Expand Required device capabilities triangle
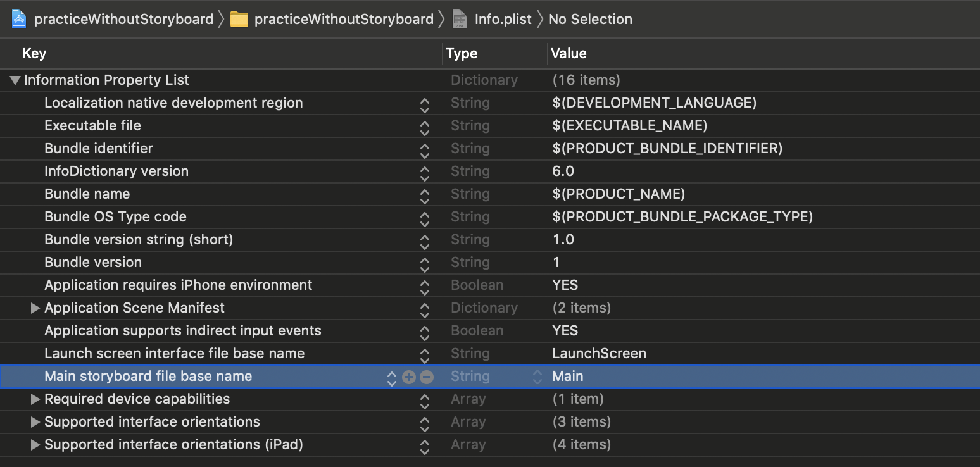Image resolution: width=980 pixels, height=467 pixels. click(x=35, y=399)
